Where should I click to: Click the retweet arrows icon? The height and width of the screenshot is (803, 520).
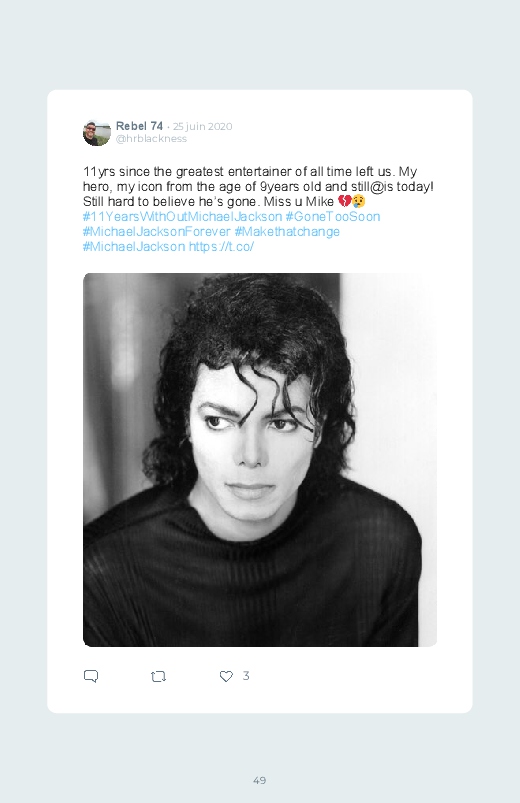[x=158, y=677]
